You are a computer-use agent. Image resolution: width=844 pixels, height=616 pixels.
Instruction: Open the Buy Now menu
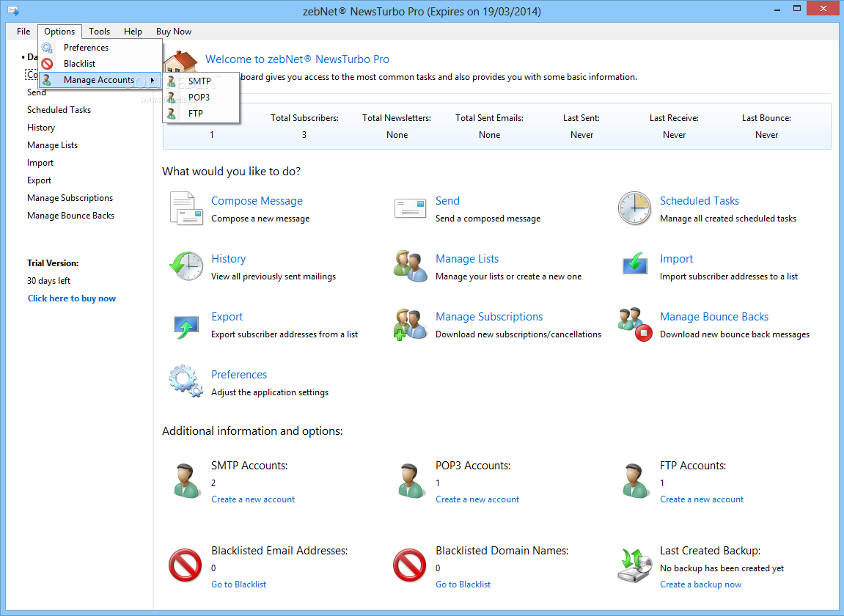pos(174,32)
